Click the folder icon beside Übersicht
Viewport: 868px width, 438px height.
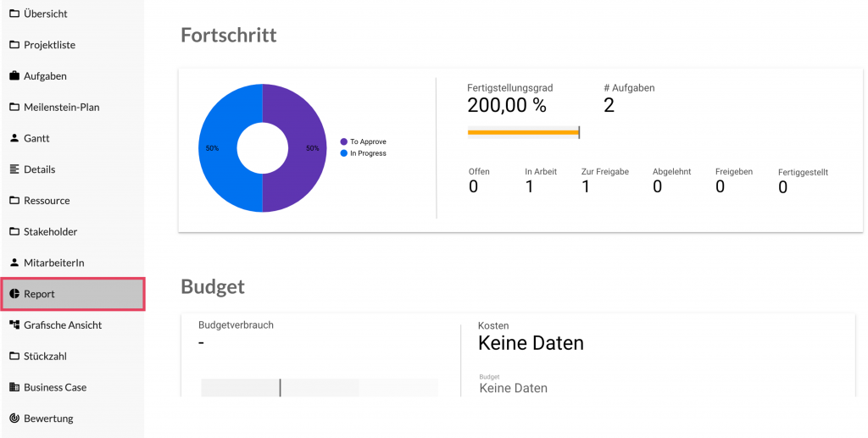point(14,14)
